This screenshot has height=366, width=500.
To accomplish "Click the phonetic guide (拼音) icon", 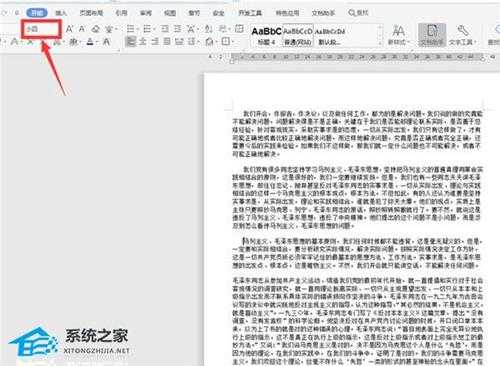I will (109, 29).
